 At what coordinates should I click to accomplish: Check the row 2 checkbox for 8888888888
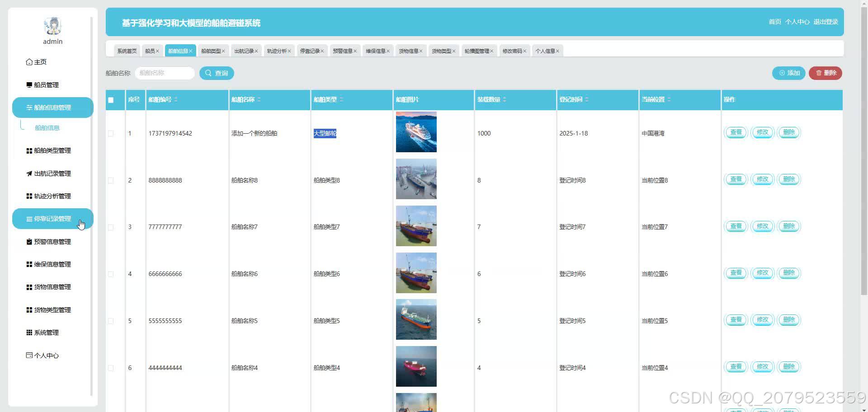point(111,180)
